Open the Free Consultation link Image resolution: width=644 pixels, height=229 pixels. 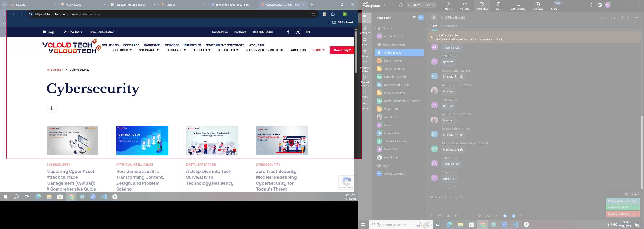(x=102, y=32)
